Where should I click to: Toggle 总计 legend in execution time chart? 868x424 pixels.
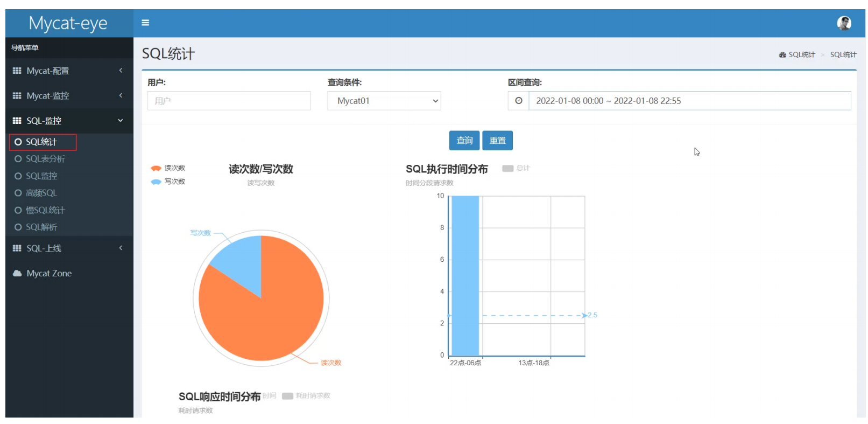click(516, 168)
